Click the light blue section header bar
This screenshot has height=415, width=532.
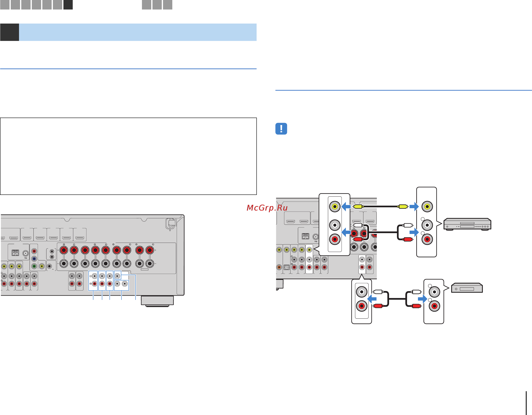138,32
